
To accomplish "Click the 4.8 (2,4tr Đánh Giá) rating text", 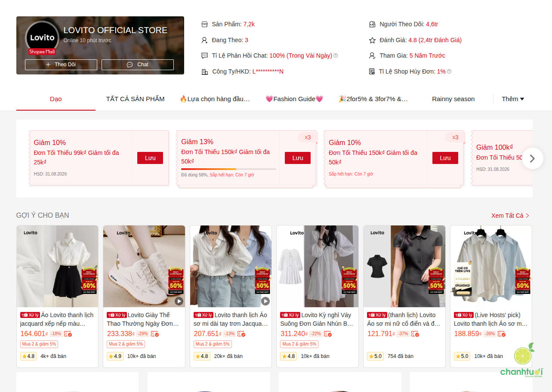I will click(435, 40).
